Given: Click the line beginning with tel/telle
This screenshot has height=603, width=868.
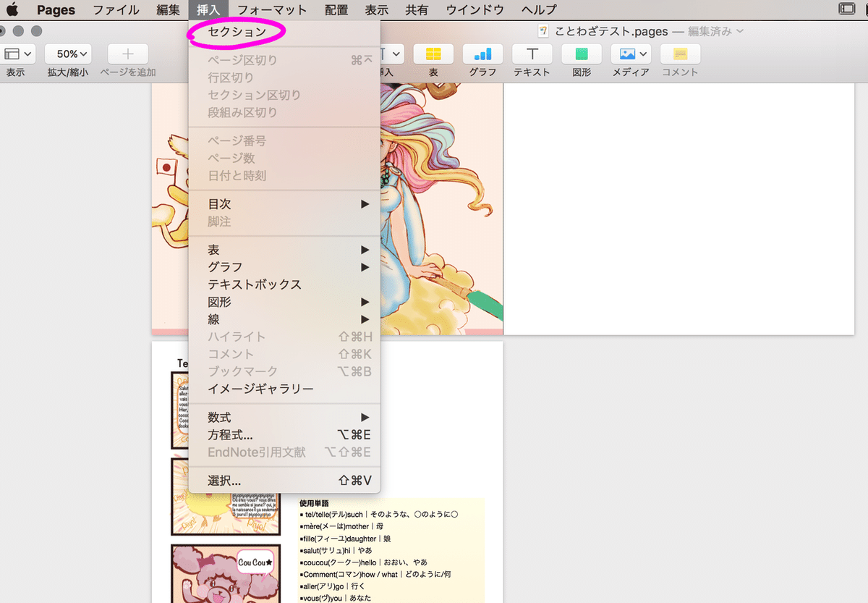Looking at the screenshot, I should [379, 515].
